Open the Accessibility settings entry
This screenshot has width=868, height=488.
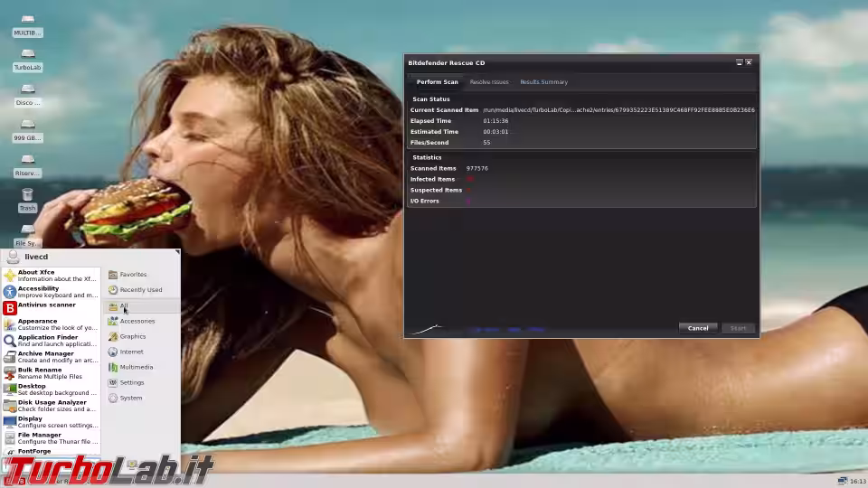[50, 292]
